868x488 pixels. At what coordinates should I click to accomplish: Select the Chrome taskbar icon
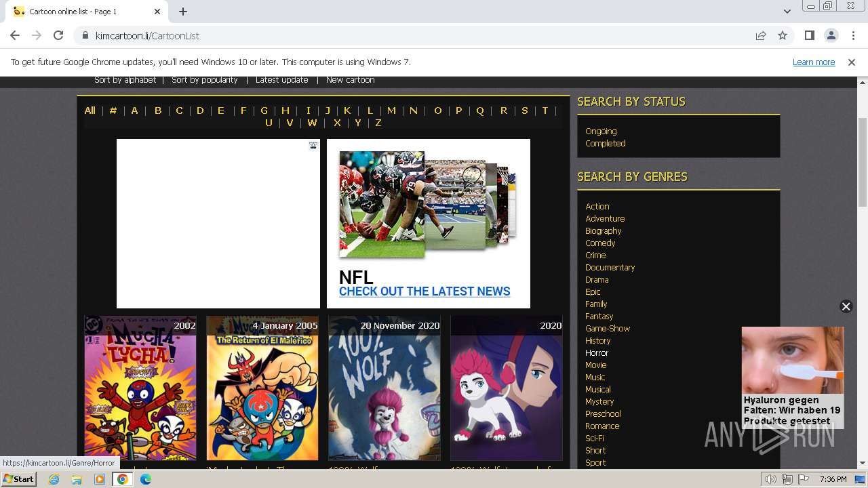click(x=123, y=479)
